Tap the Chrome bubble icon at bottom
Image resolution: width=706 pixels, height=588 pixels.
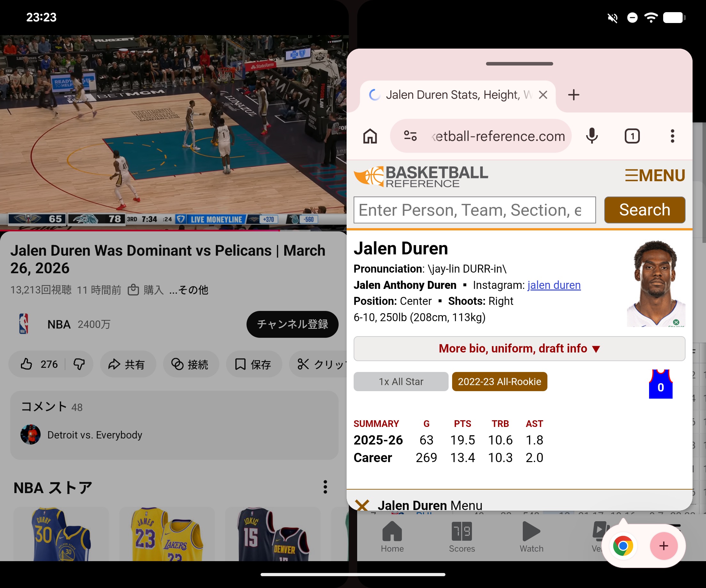(x=623, y=546)
